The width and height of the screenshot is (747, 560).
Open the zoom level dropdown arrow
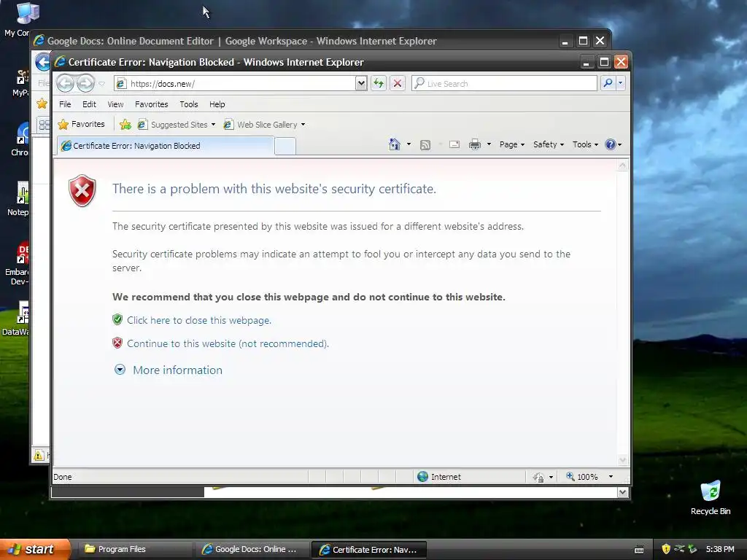611,477
